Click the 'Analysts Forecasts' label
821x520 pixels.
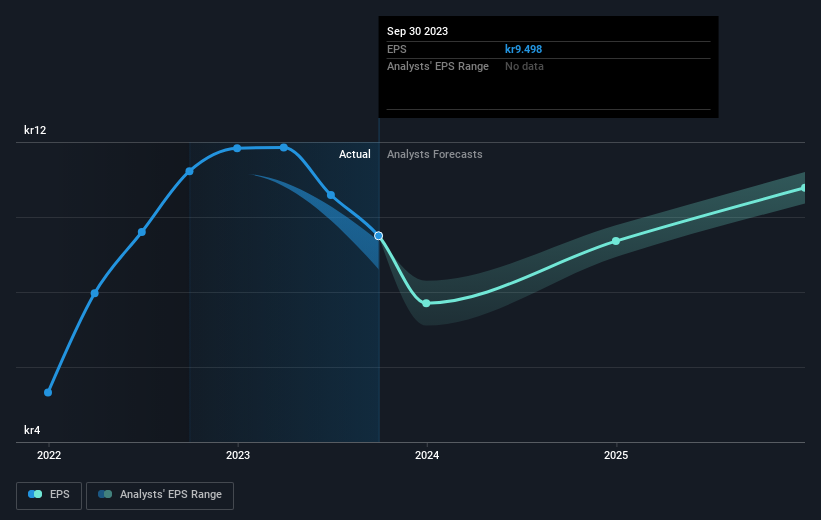point(435,154)
